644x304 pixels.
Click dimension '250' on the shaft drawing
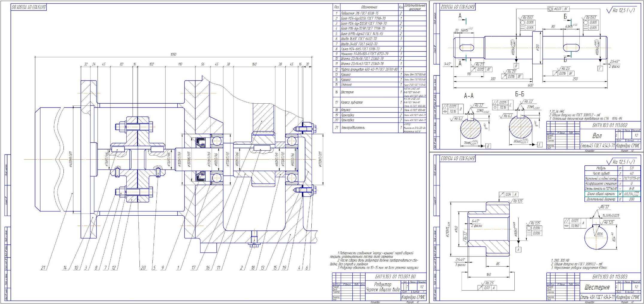575,79
